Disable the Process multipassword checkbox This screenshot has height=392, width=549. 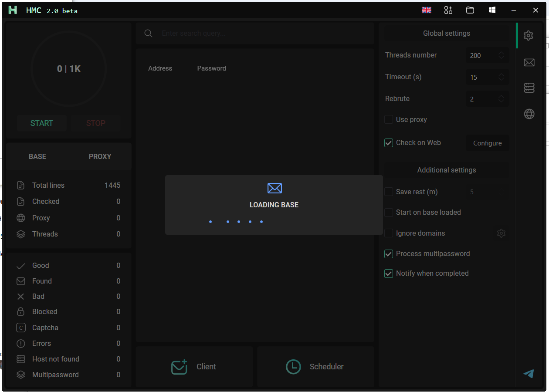coord(389,254)
